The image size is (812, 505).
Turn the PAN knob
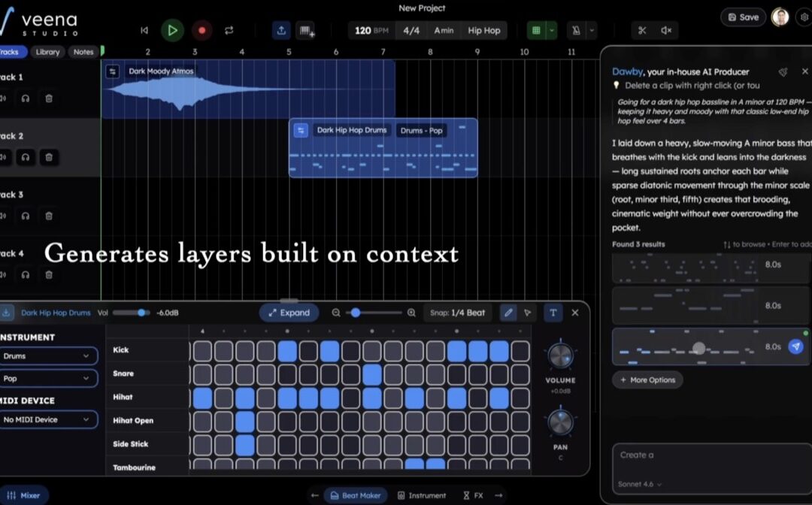click(x=560, y=423)
